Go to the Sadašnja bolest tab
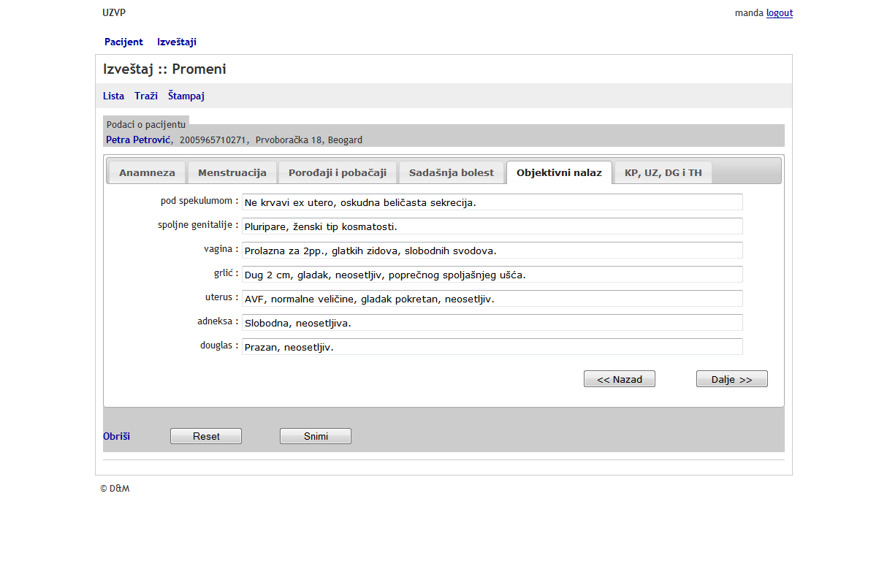Screen dimensions: 887x588 (452, 173)
